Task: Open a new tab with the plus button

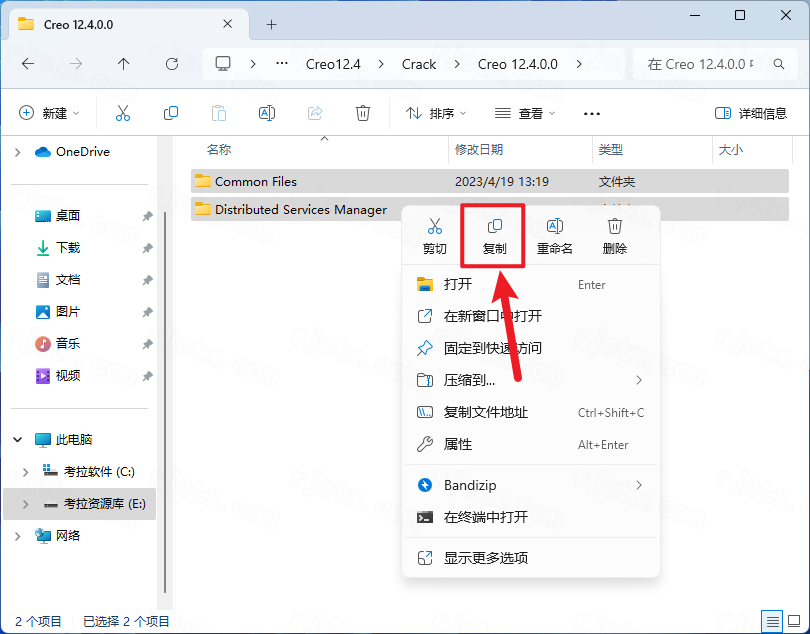Action: 272,24
